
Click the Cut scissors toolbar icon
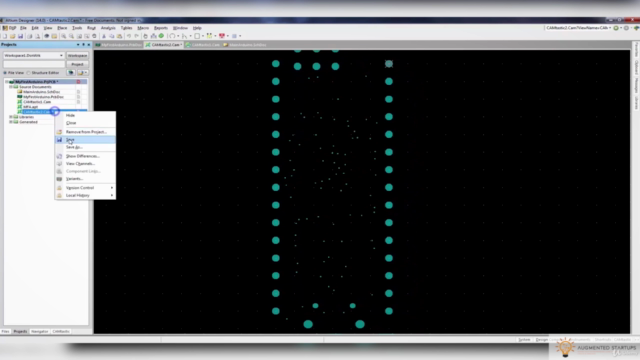pyautogui.click(x=104, y=36)
